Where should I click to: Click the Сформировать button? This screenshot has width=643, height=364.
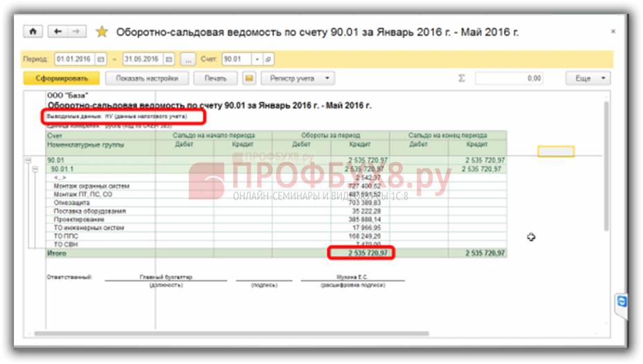(62, 79)
